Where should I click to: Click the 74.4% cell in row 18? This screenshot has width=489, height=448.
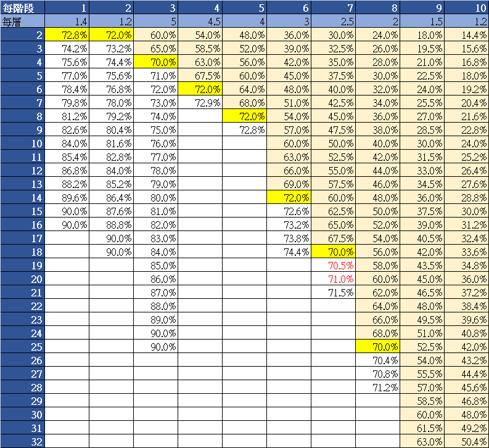click(x=289, y=252)
